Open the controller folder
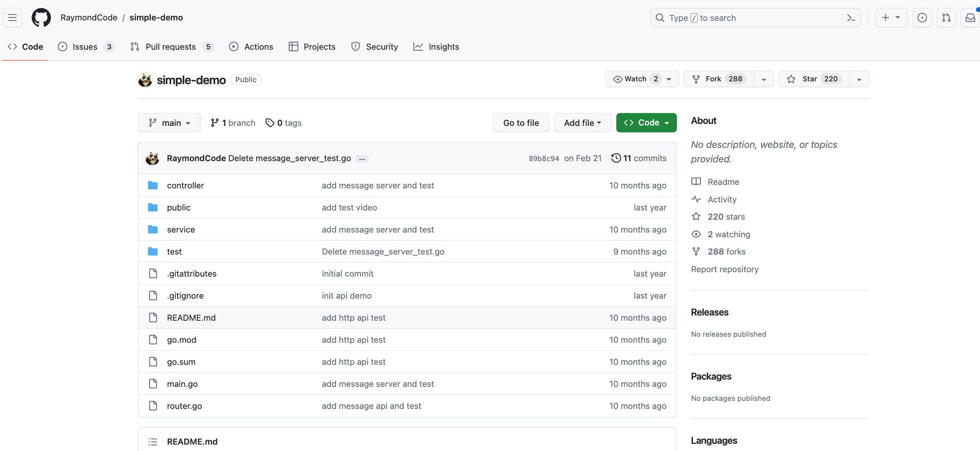Viewport: 980px width, 451px height. (x=185, y=185)
